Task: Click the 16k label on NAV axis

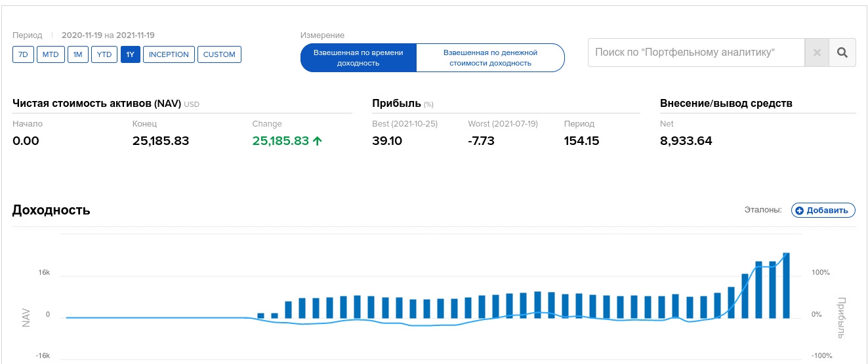Action: point(44,272)
